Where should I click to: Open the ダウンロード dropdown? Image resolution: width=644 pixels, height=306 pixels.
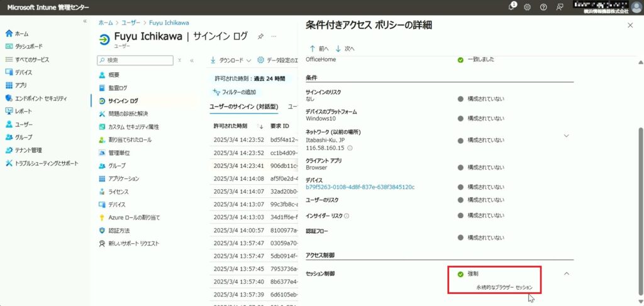click(x=231, y=60)
